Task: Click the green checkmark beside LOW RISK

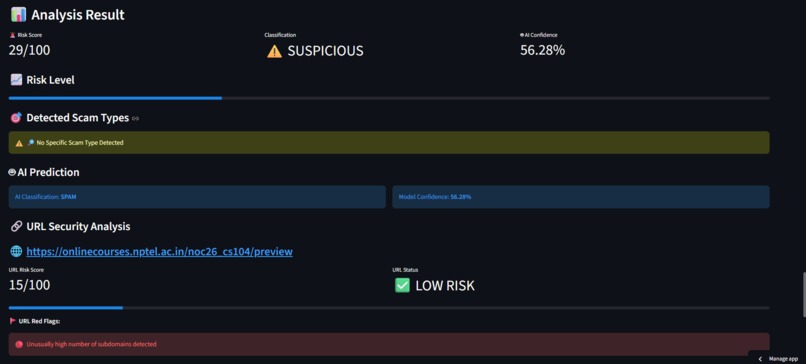Action: tap(402, 285)
